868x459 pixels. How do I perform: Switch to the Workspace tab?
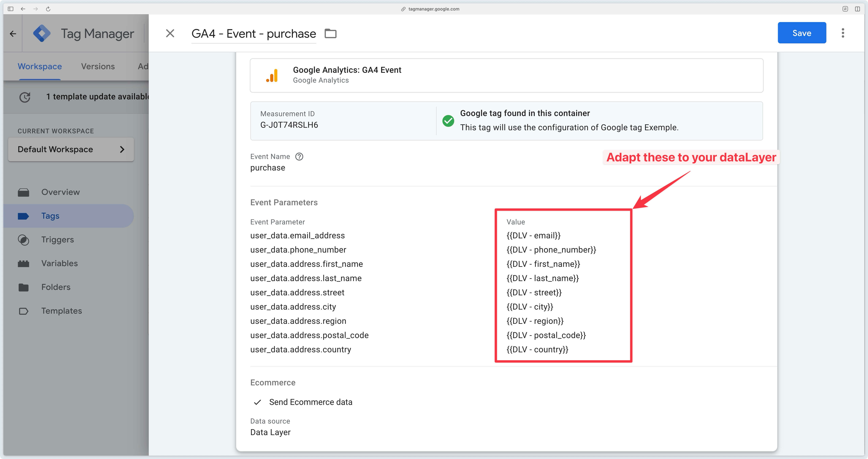tap(40, 66)
